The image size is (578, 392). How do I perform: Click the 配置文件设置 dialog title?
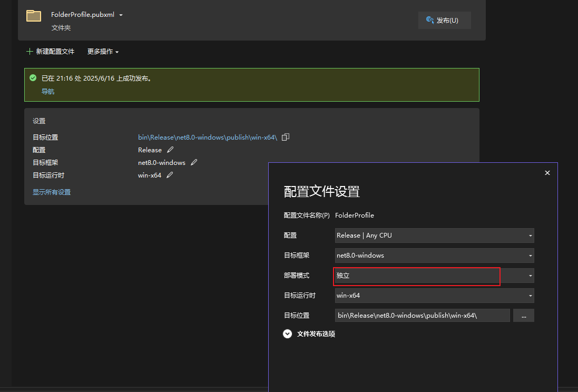[322, 192]
